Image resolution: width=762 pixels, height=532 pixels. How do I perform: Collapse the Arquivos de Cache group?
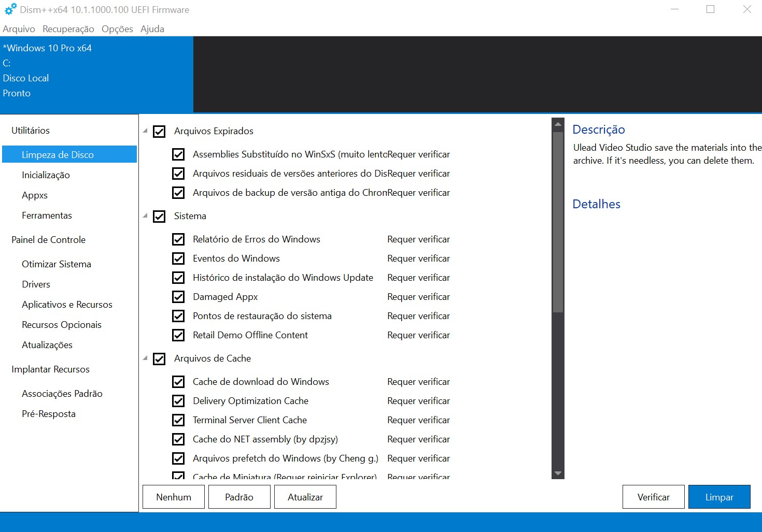point(146,358)
